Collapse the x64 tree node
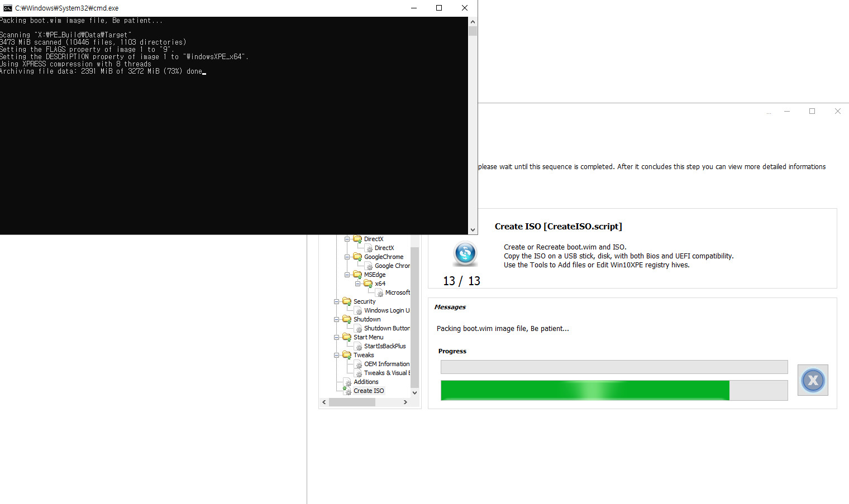The image size is (849, 504). click(357, 284)
